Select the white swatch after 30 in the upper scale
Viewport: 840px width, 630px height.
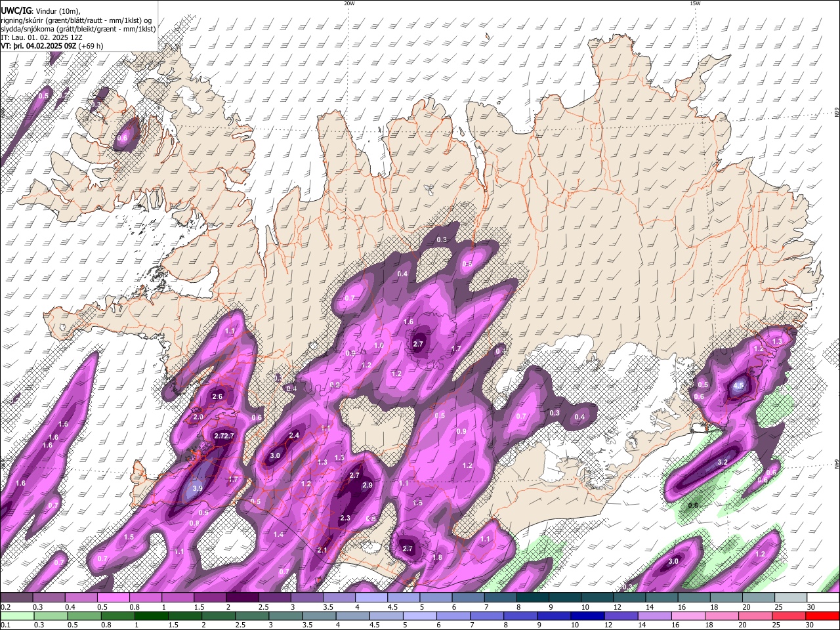pyautogui.click(x=823, y=598)
